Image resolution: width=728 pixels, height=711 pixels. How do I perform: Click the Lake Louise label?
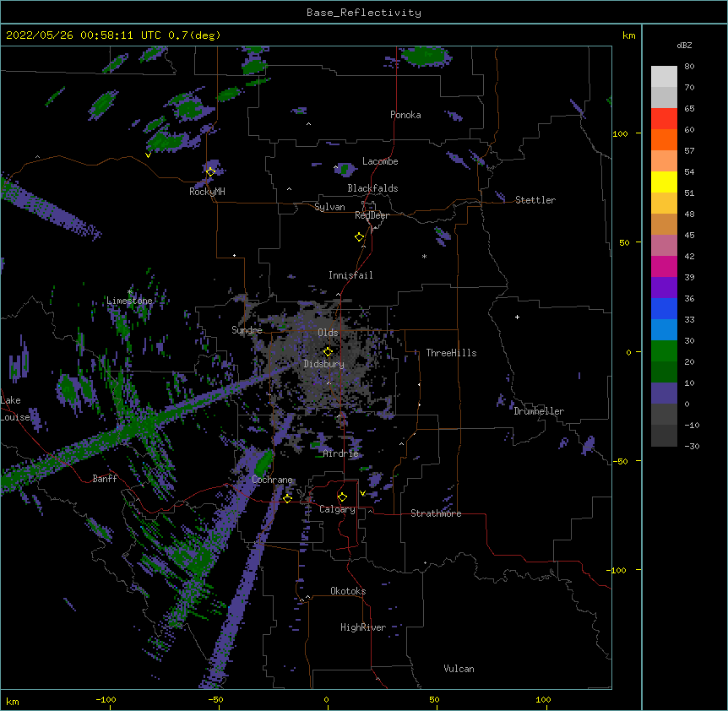(x=14, y=409)
